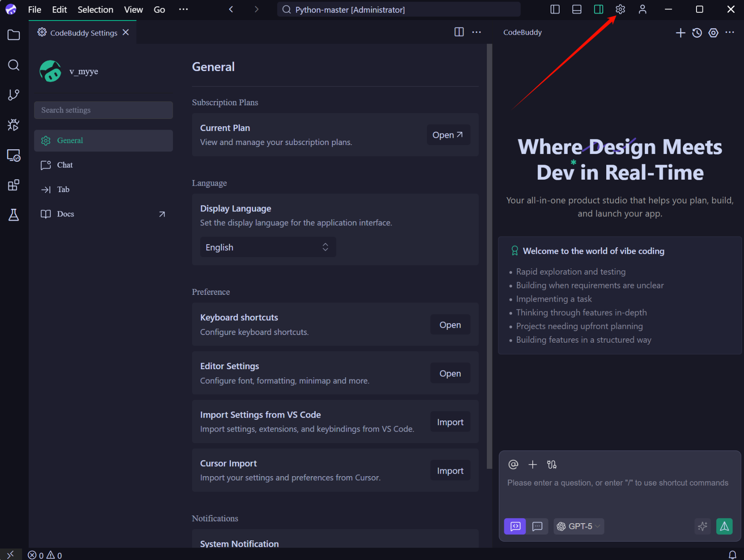Viewport: 744px width, 560px height.
Task: Click the Search settings field
Action: pos(103,110)
